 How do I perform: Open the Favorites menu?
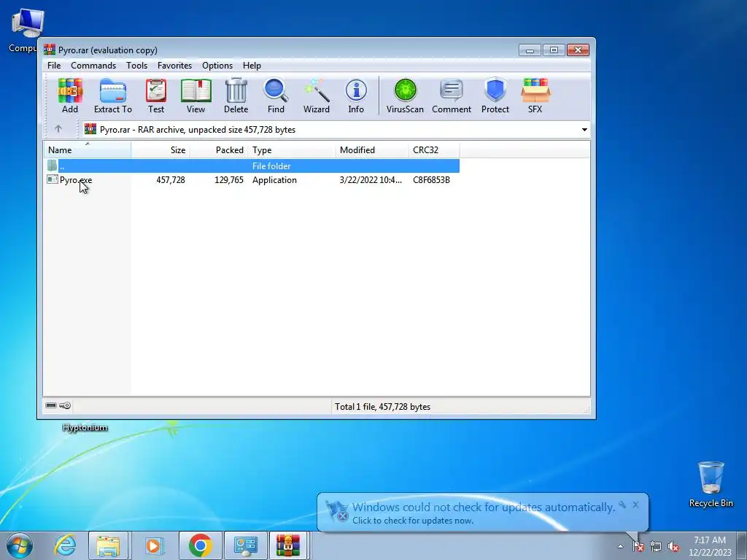click(x=174, y=65)
